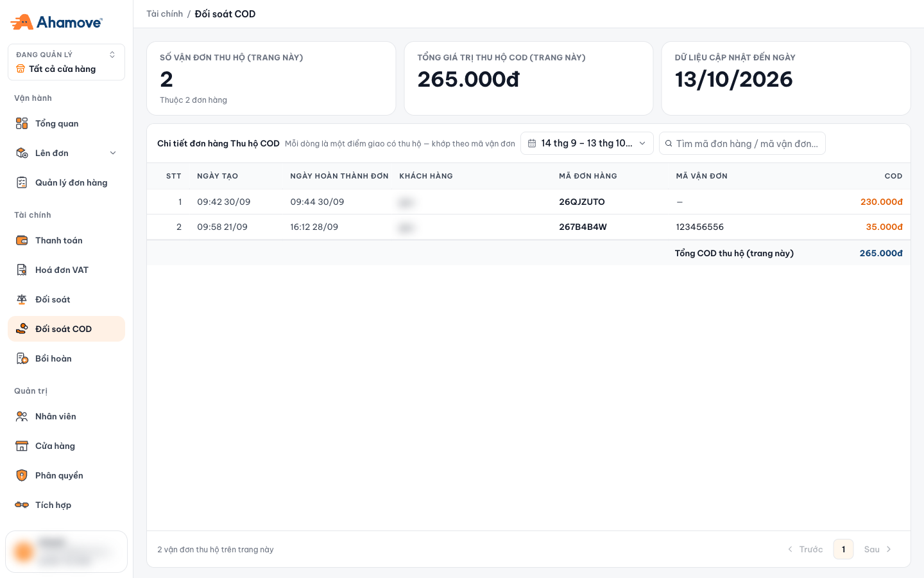This screenshot has height=578, width=924.
Task: Focus the order code search field
Action: pyautogui.click(x=742, y=143)
